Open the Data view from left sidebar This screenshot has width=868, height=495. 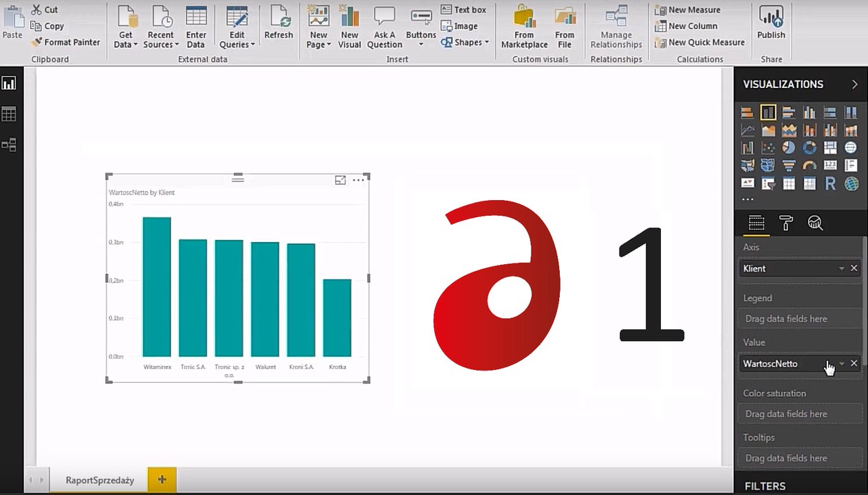9,114
